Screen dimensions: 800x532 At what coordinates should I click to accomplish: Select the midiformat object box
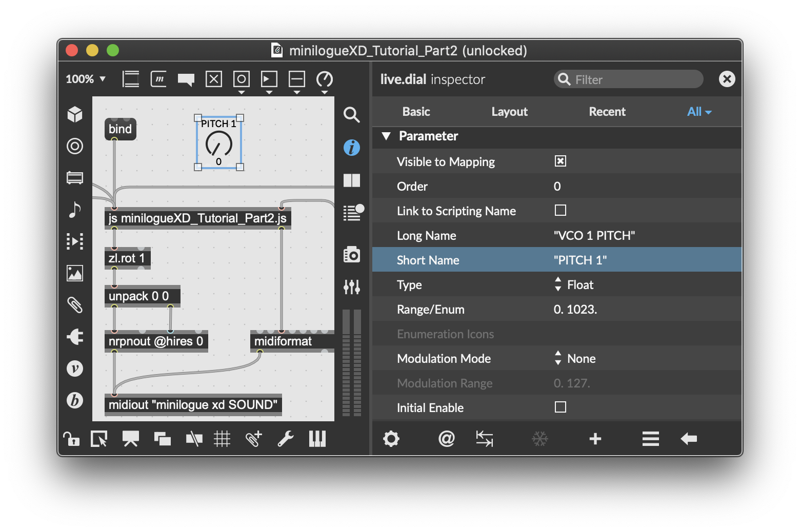pyautogui.click(x=292, y=341)
